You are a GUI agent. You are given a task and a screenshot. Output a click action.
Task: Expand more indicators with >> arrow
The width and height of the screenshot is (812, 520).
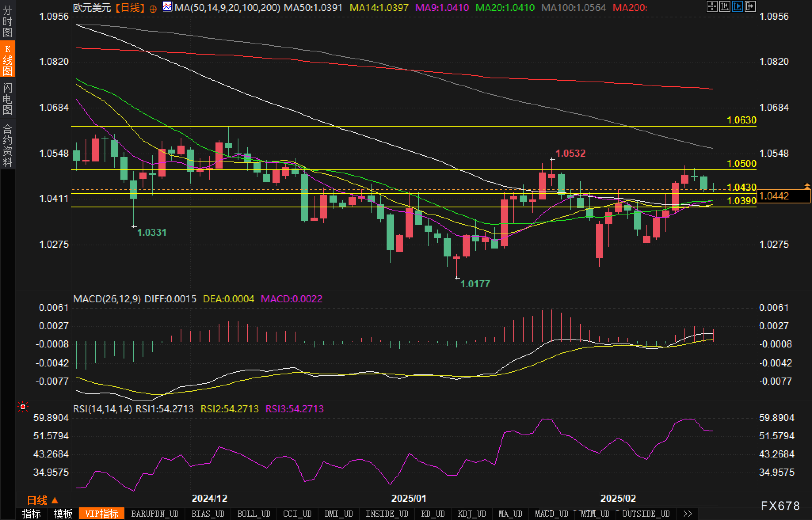[x=688, y=514]
